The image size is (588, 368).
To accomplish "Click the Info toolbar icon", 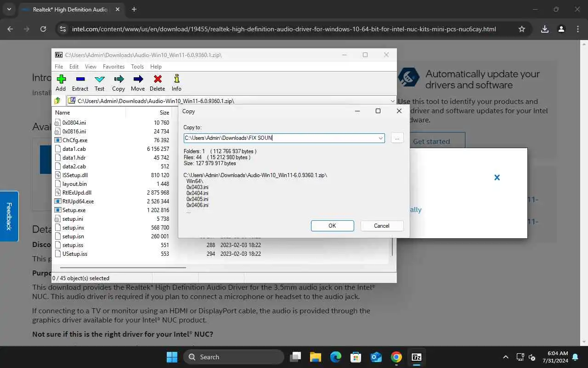I will click(x=176, y=79).
